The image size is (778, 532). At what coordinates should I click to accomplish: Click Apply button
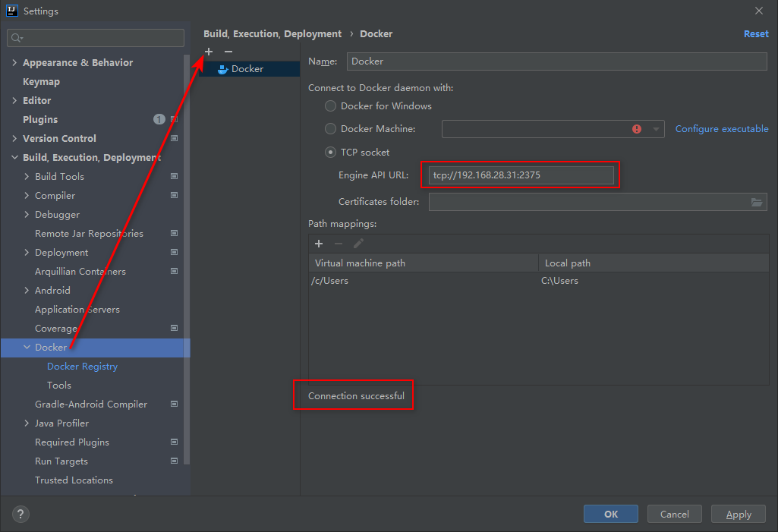[739, 514]
